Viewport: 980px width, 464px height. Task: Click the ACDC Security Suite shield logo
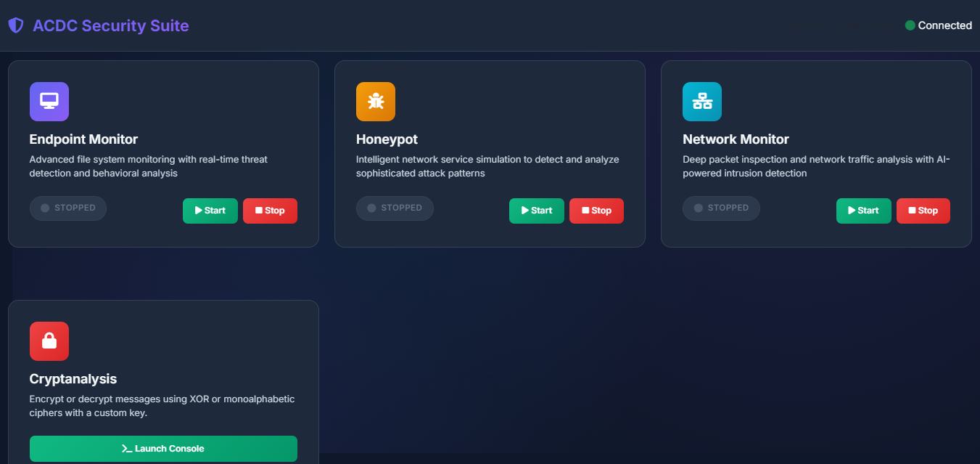pos(15,25)
